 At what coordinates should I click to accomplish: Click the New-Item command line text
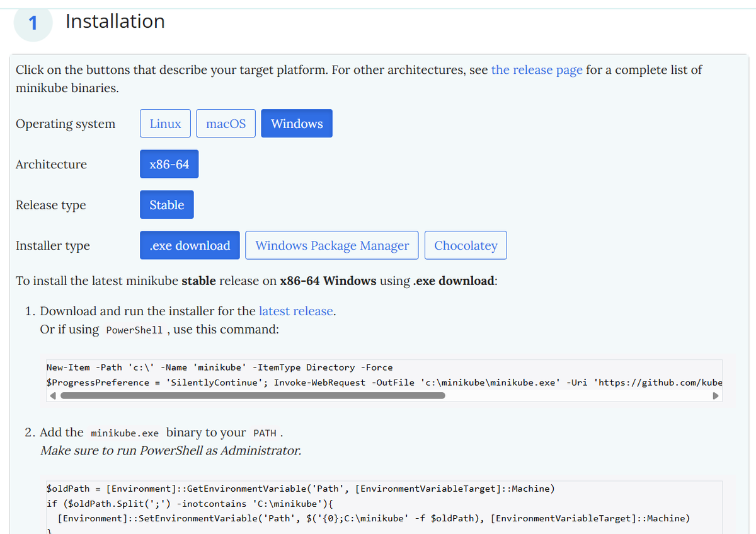219,368
